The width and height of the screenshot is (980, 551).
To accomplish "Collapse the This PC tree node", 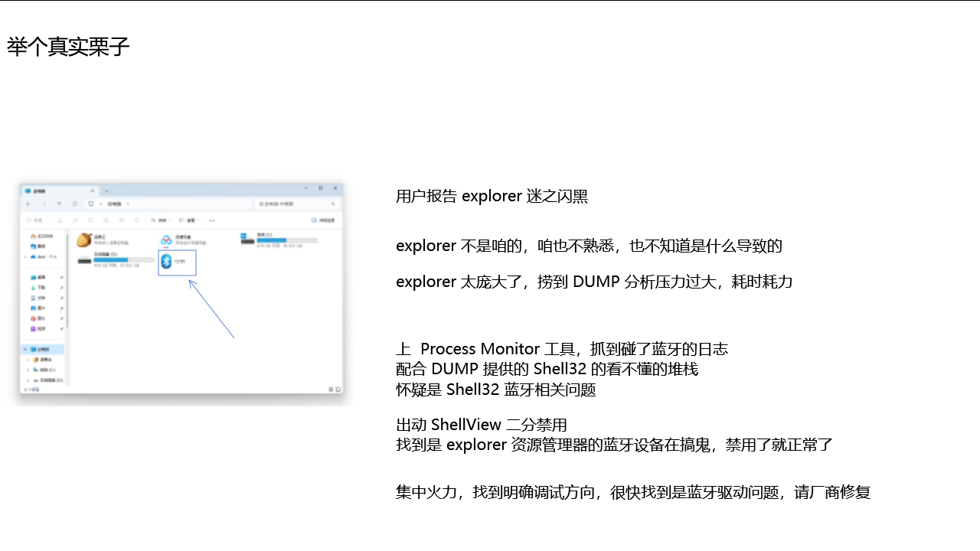I will pos(25,349).
